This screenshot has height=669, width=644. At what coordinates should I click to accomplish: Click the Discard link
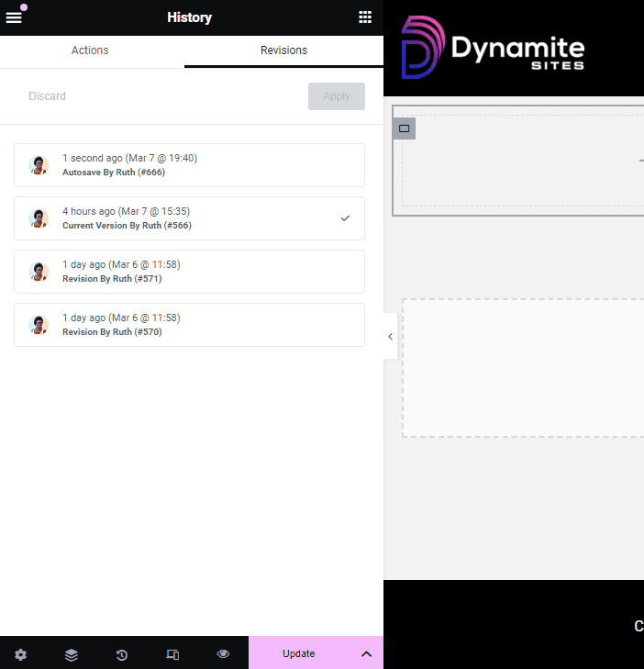pos(47,96)
